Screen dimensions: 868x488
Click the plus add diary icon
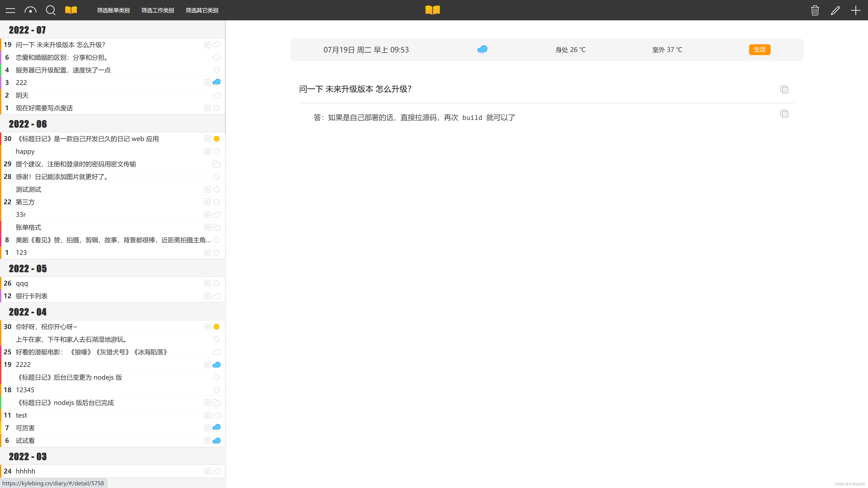click(856, 10)
